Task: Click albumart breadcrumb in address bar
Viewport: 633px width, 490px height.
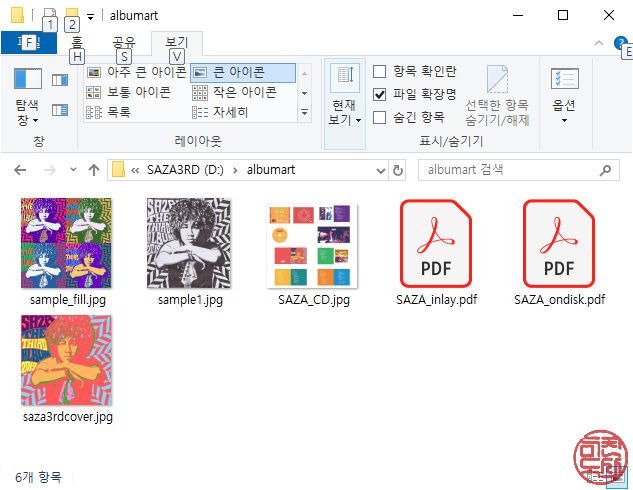Action: point(270,170)
